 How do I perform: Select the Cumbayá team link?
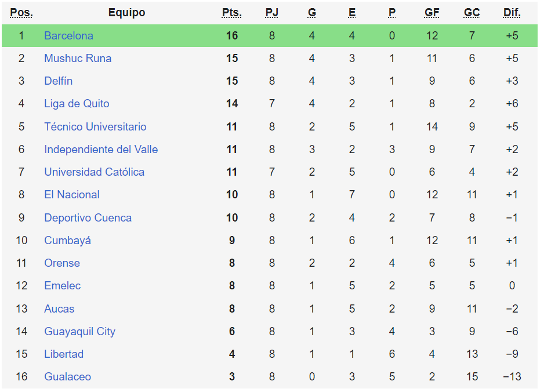click(x=67, y=241)
